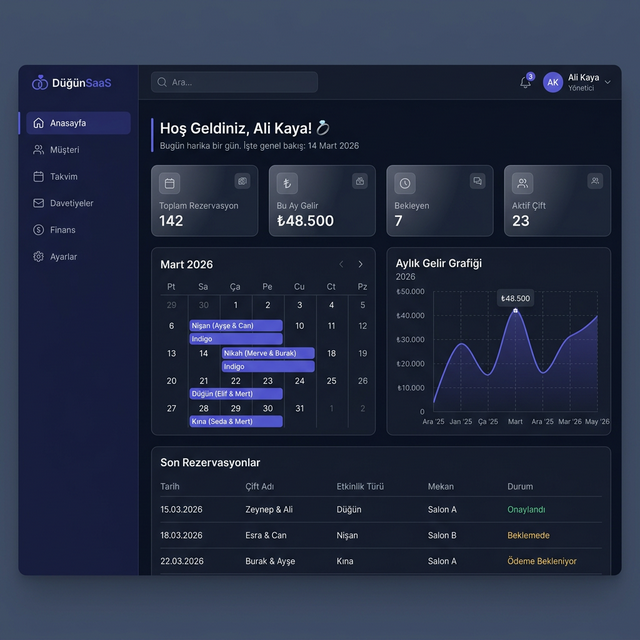Expand the Ali Kaya user dropdown chevron
Screen dimensions: 640x640
[607, 82]
